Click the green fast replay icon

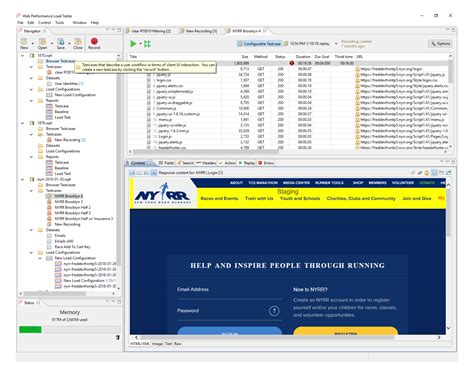[x=147, y=44]
